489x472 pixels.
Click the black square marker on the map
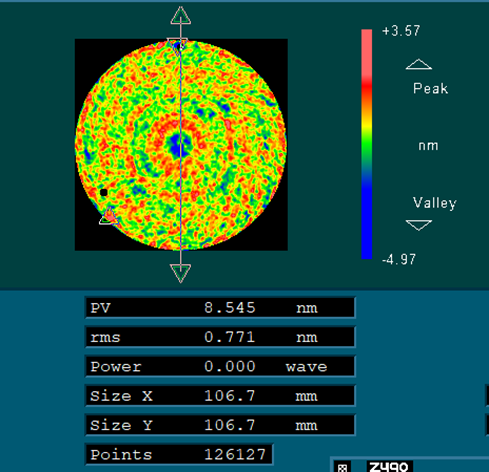coord(103,192)
